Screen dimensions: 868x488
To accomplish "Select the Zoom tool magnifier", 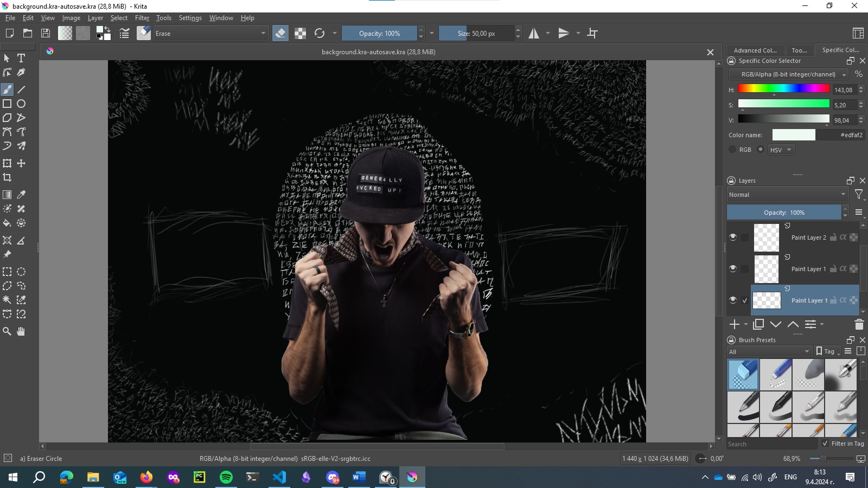I will [7, 331].
